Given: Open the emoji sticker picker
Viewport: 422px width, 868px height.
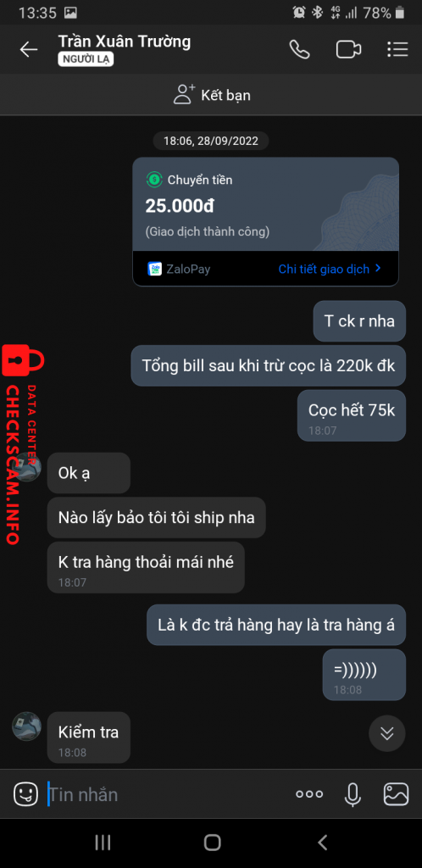Looking at the screenshot, I should [x=25, y=794].
